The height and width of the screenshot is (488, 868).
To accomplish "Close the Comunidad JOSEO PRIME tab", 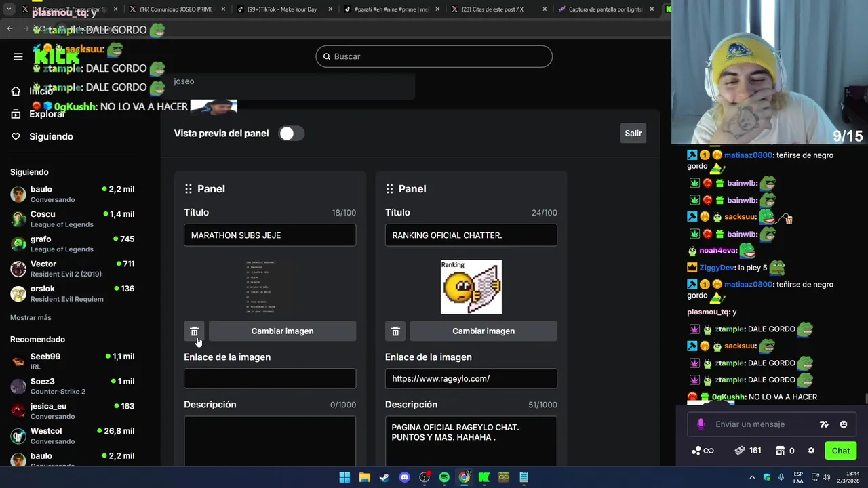I will click(222, 9).
